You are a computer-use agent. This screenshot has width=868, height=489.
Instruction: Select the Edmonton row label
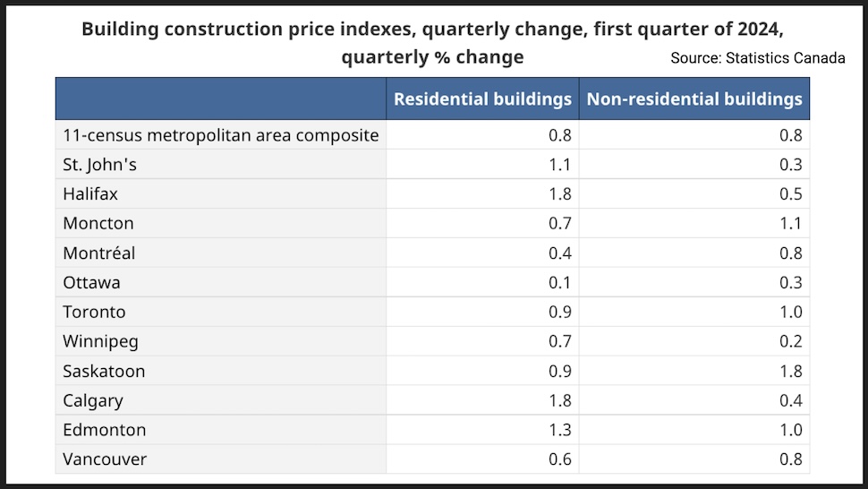(x=104, y=431)
